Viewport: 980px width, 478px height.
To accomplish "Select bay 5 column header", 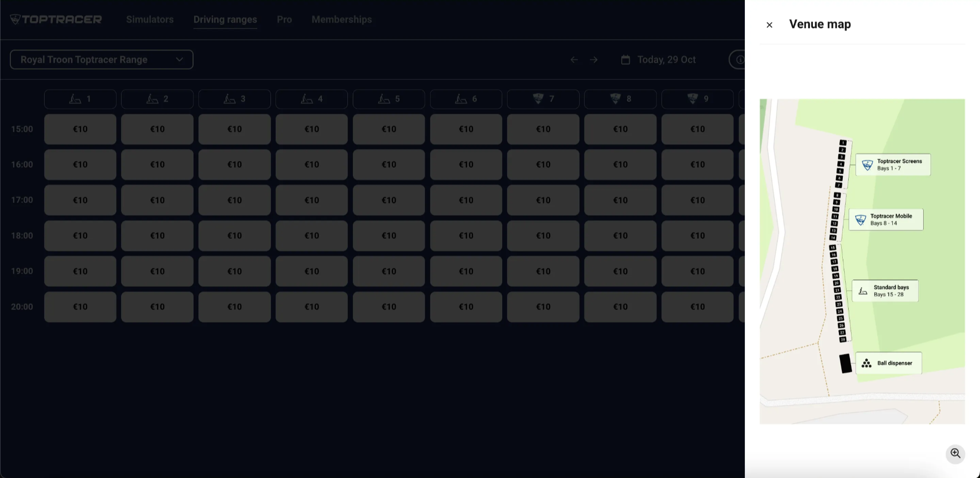I will (x=389, y=99).
